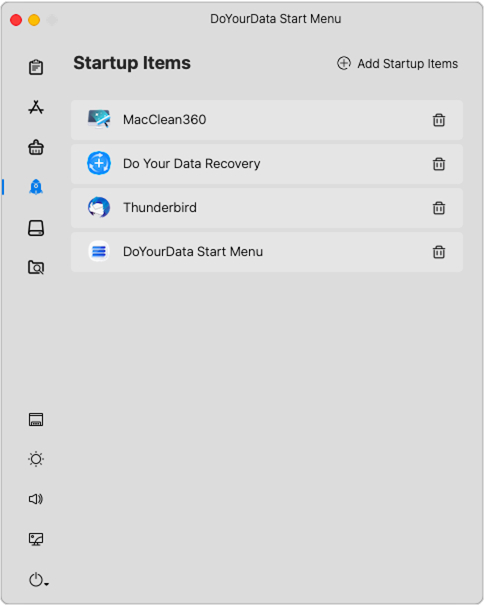
Task: Click the Startup Items heading
Action: 132,63
